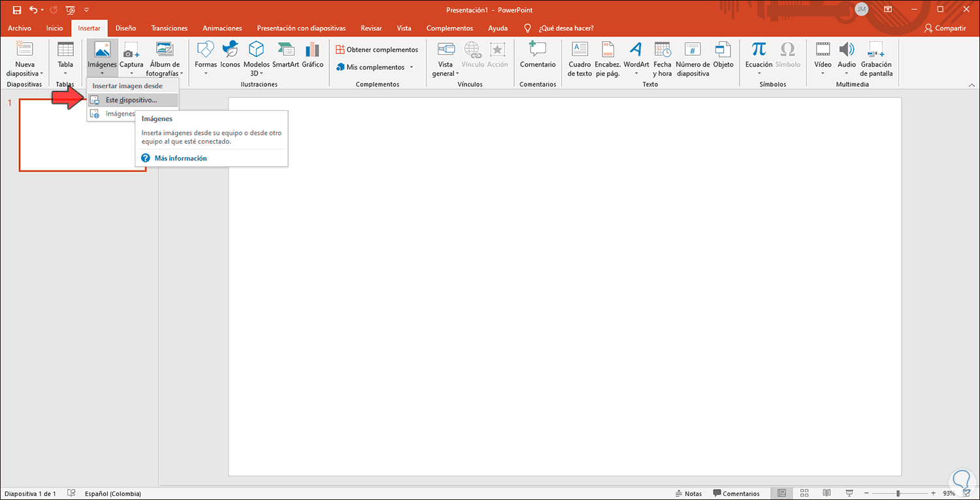Switch to slide sorter view
Viewport: 980px width, 500px height.
804,493
